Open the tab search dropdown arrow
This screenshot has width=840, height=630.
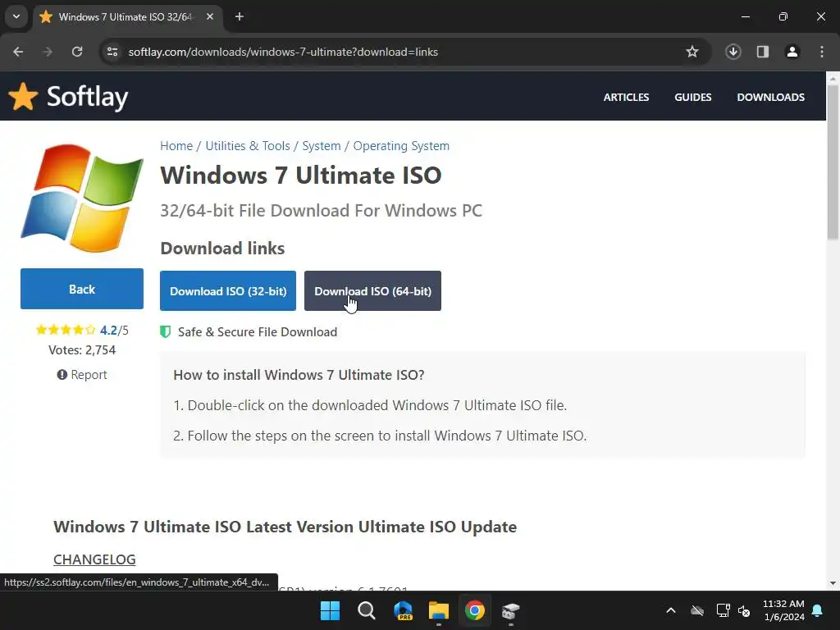pyautogui.click(x=16, y=16)
